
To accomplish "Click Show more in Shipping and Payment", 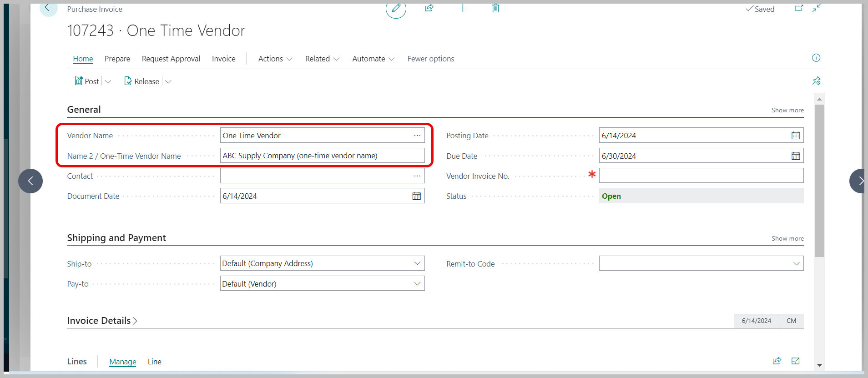I will [x=787, y=238].
